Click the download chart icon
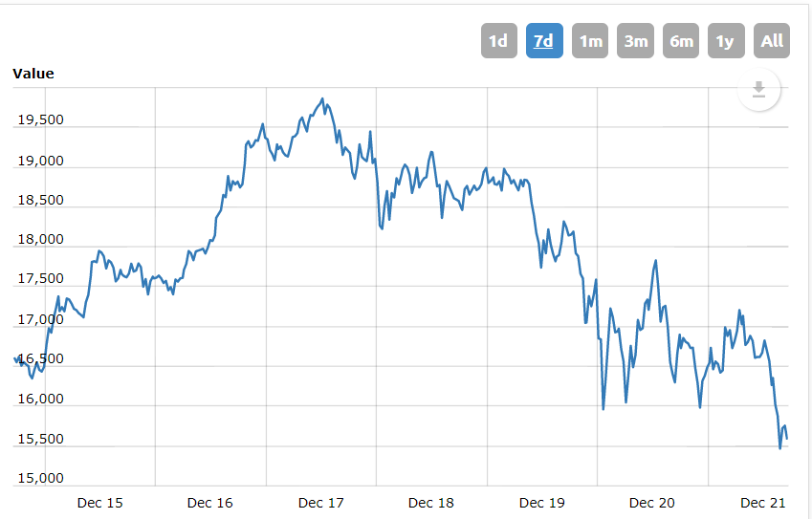Screen dimensions: 812x519 pyautogui.click(x=759, y=90)
